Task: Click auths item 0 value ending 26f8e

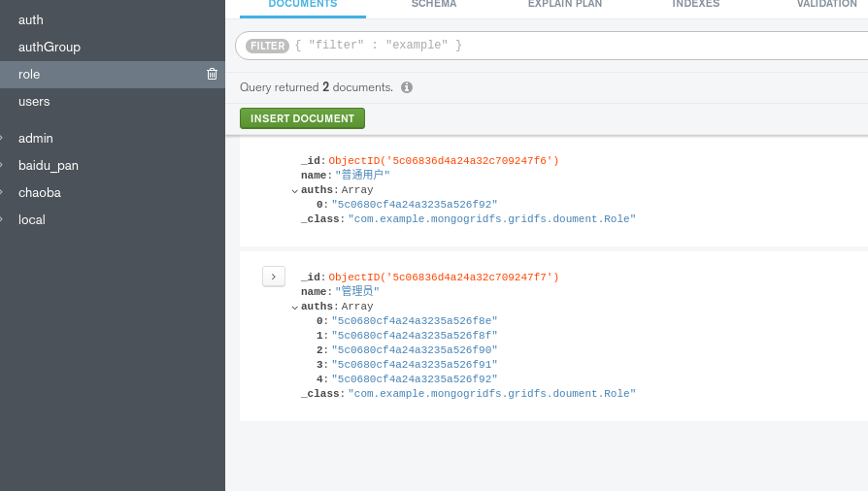Action: (414, 320)
